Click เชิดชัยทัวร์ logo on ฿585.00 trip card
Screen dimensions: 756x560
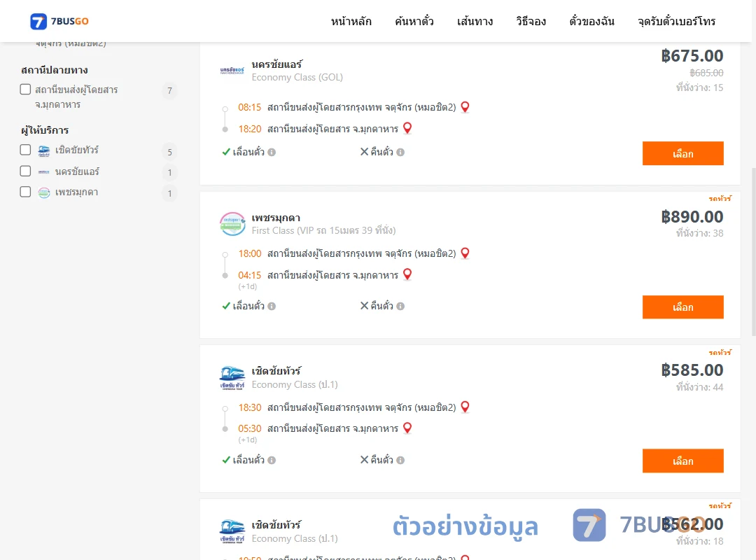click(x=232, y=378)
